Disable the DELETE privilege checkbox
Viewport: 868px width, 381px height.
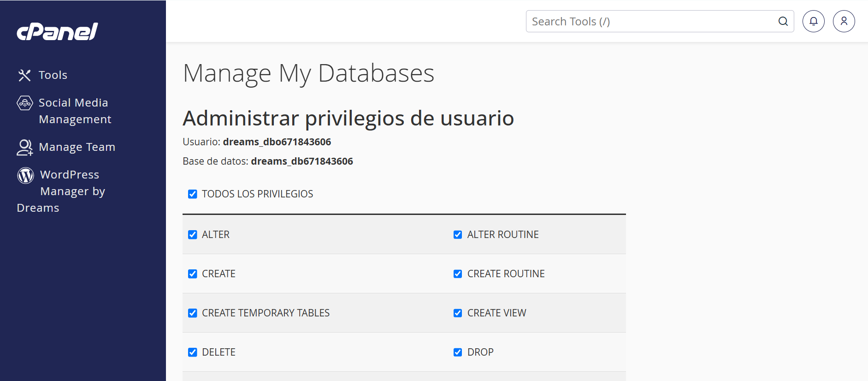(193, 352)
